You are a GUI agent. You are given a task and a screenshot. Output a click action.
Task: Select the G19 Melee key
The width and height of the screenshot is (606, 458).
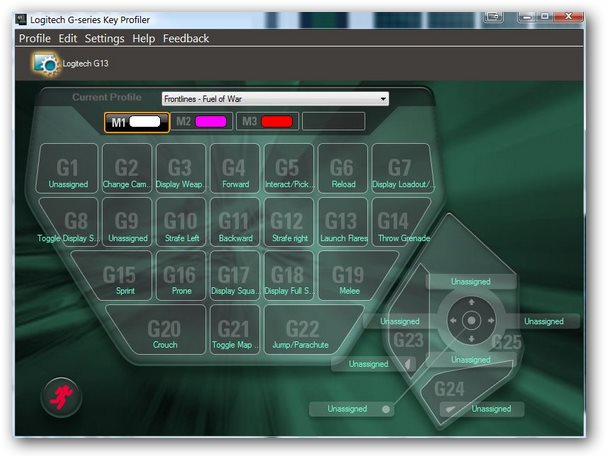coord(354,275)
